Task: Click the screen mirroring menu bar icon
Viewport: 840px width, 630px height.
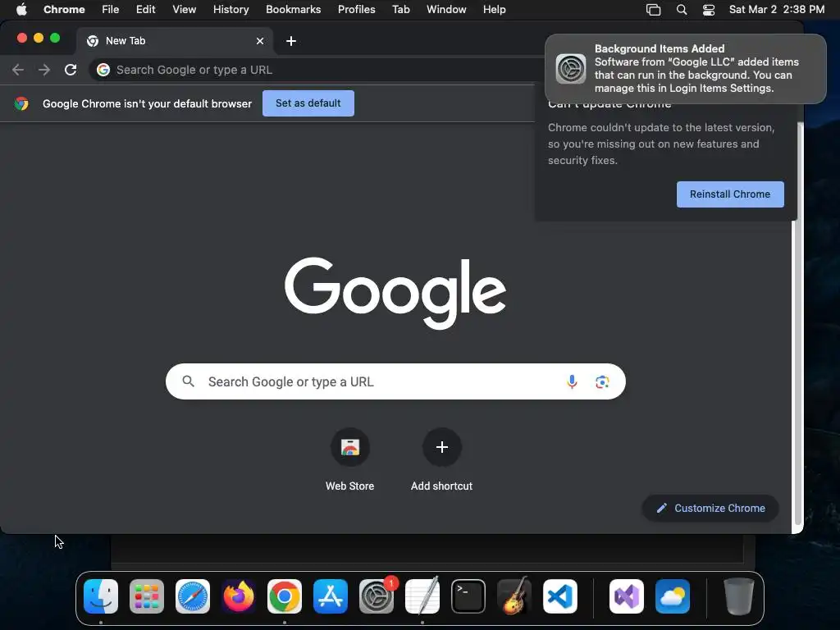Action: pyautogui.click(x=653, y=10)
